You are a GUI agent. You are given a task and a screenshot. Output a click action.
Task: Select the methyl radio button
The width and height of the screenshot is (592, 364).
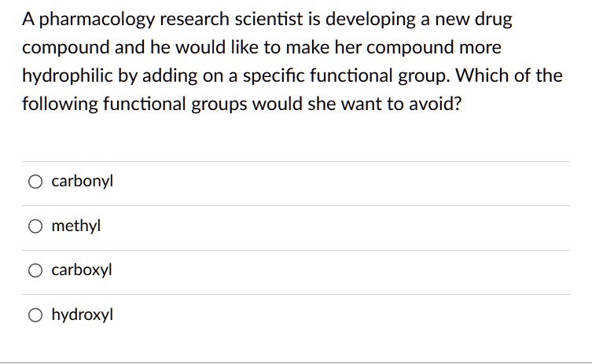[36, 227]
